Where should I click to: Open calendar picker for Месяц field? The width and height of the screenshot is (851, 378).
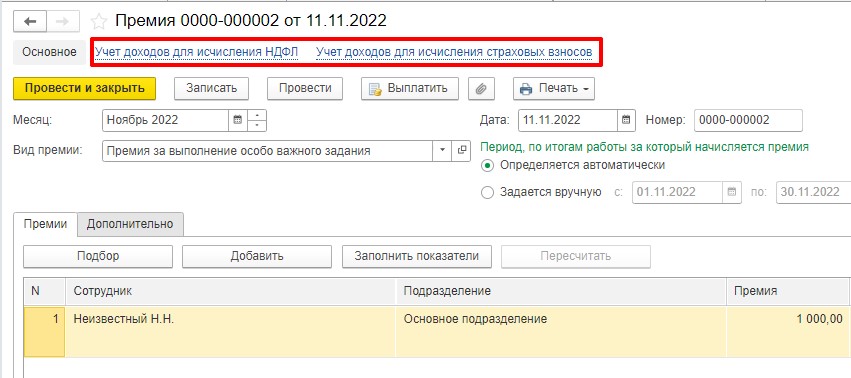(x=237, y=121)
